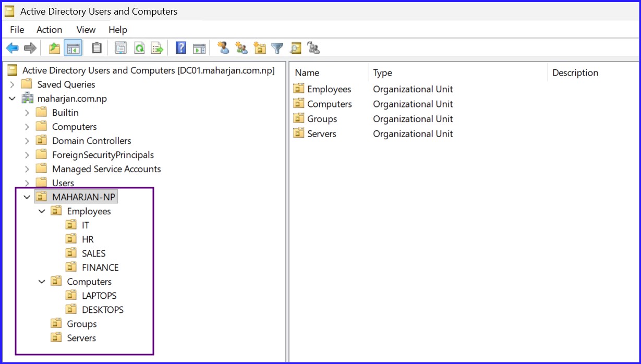641x364 pixels.
Task: Select the Domain Controllers container
Action: coord(91,140)
